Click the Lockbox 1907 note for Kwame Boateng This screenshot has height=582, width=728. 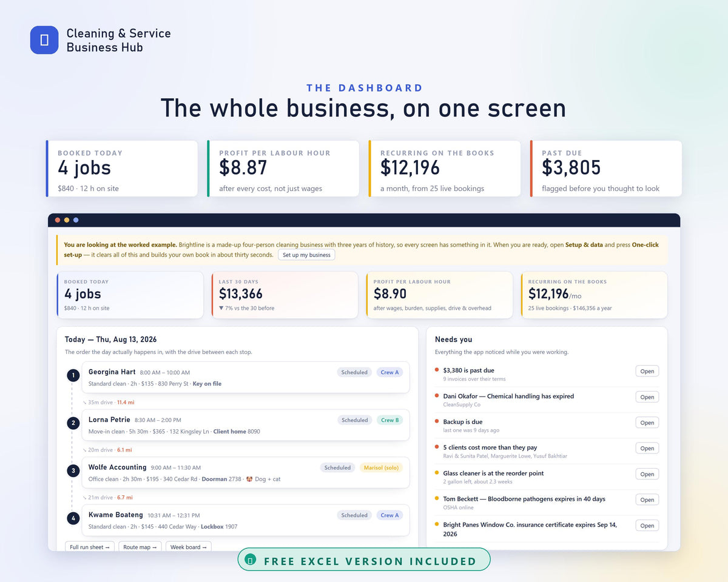point(219,527)
